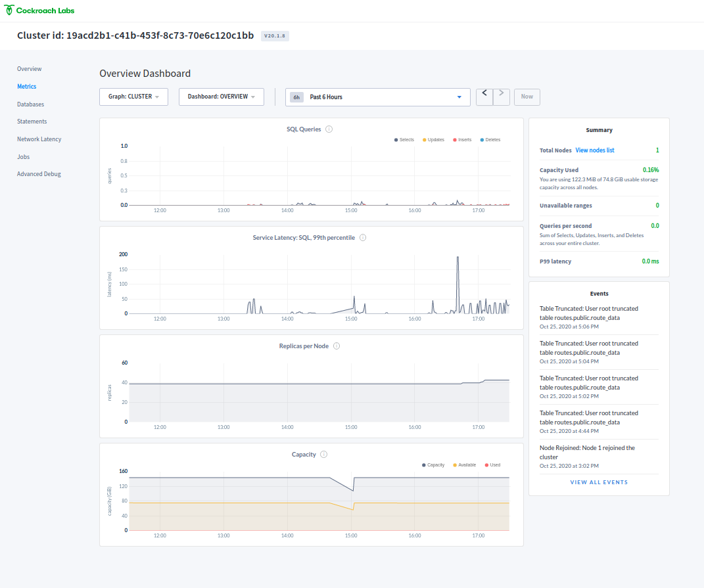Click the capacity dip in Capacity chart

click(x=352, y=489)
